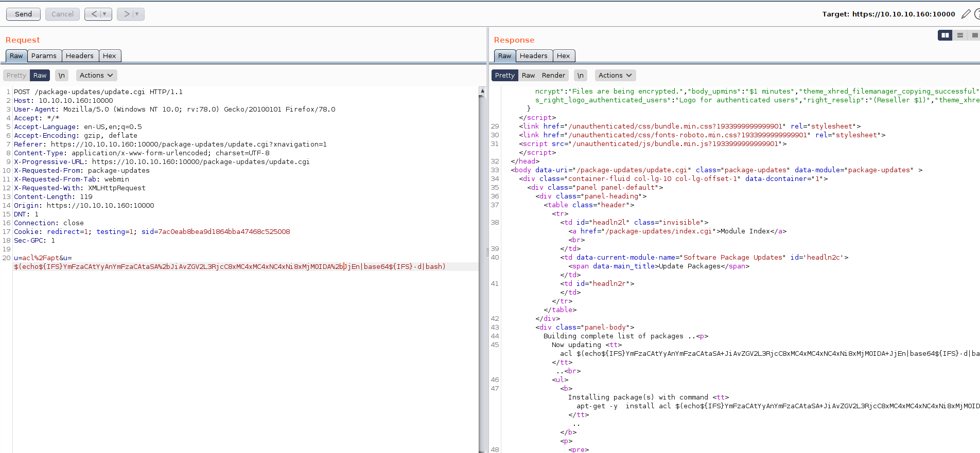Click the Accept: */* header line
The height and width of the screenshot is (453, 980).
coord(37,118)
